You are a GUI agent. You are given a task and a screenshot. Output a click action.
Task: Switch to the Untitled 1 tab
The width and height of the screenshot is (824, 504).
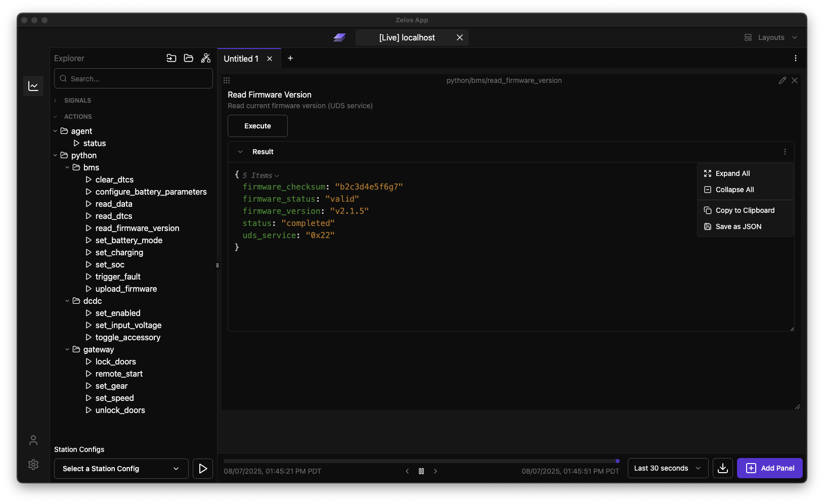[241, 59]
